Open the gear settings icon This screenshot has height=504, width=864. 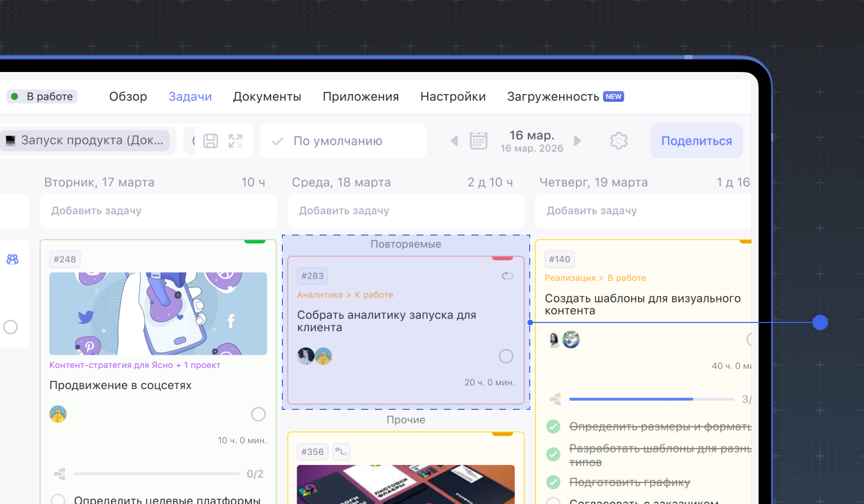click(x=619, y=141)
